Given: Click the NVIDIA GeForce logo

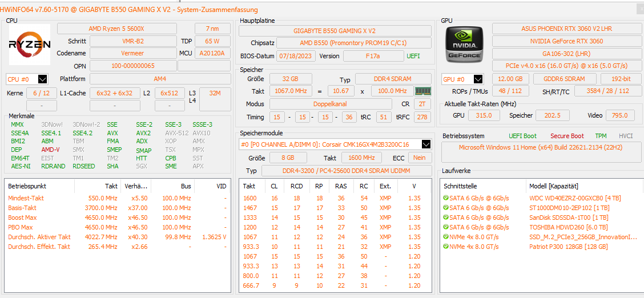Looking at the screenshot, I should 465,44.
